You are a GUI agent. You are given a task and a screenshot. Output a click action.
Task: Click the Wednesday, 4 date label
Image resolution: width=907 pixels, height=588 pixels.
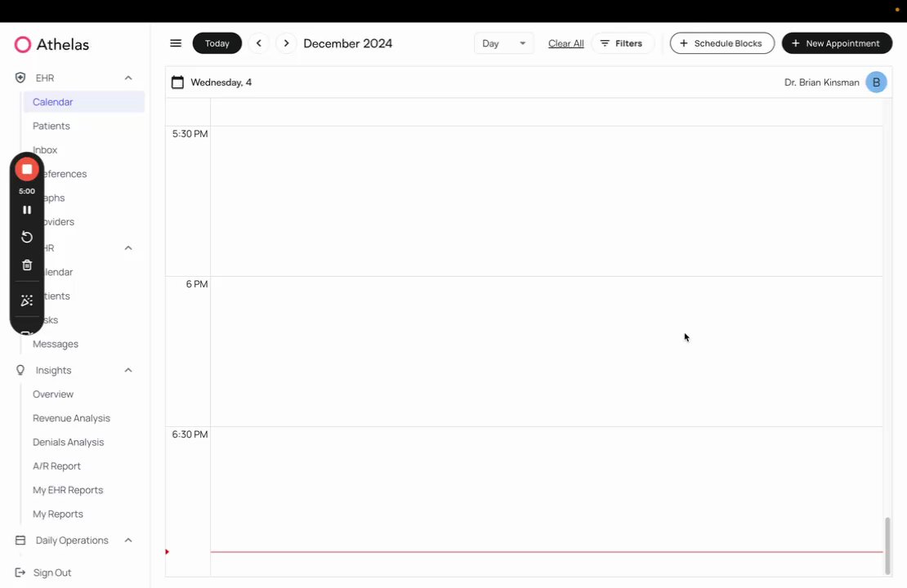[x=221, y=82]
